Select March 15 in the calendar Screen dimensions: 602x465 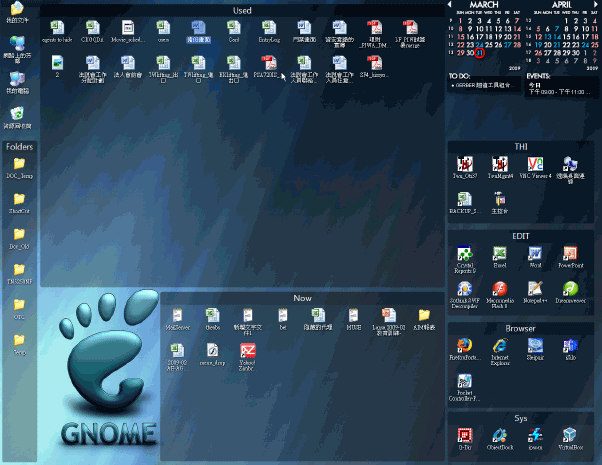[461, 37]
